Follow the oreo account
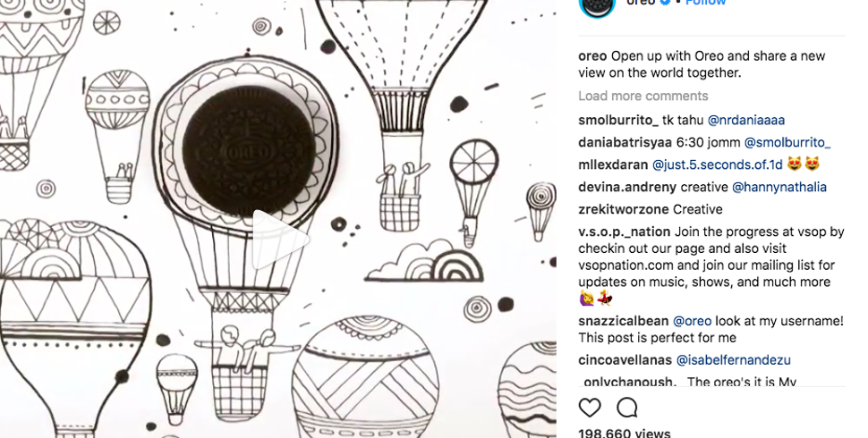The width and height of the screenshot is (868, 438). [x=705, y=2]
